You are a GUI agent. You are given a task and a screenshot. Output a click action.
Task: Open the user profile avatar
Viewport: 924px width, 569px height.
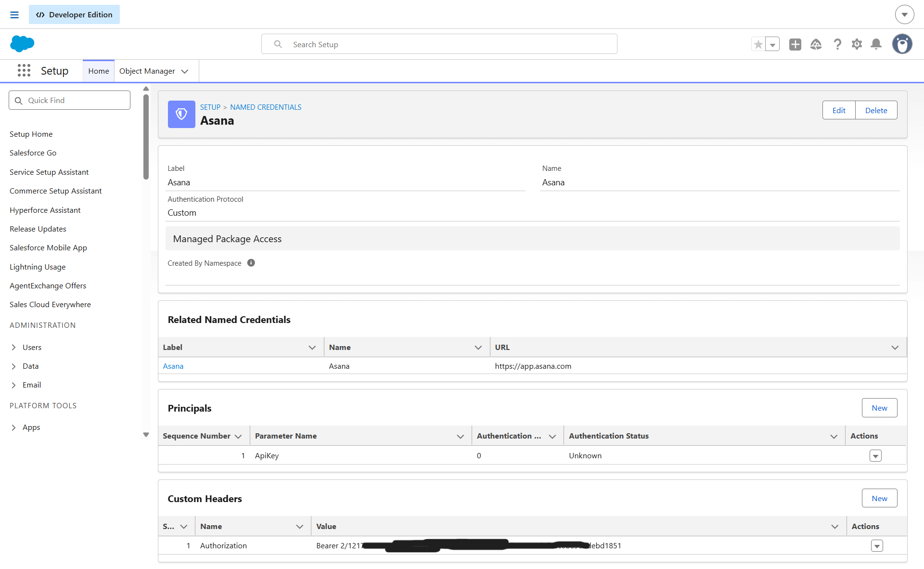[x=902, y=44]
